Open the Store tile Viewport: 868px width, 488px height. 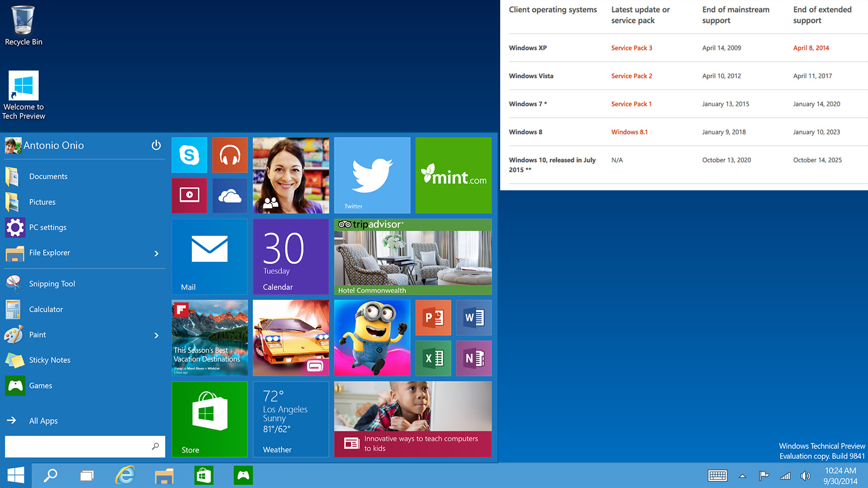tap(209, 419)
